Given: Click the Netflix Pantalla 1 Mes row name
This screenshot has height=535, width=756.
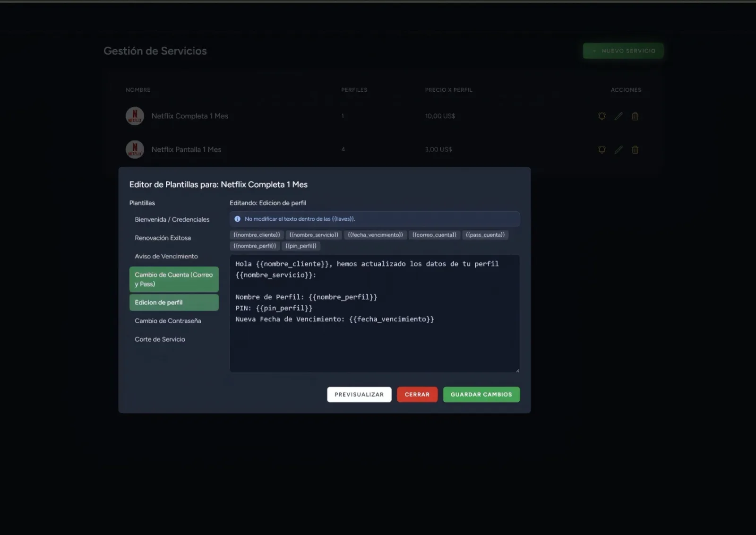Looking at the screenshot, I should point(186,149).
